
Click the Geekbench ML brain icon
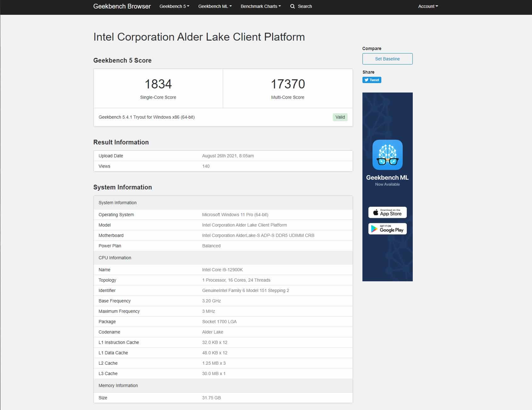coord(387,155)
